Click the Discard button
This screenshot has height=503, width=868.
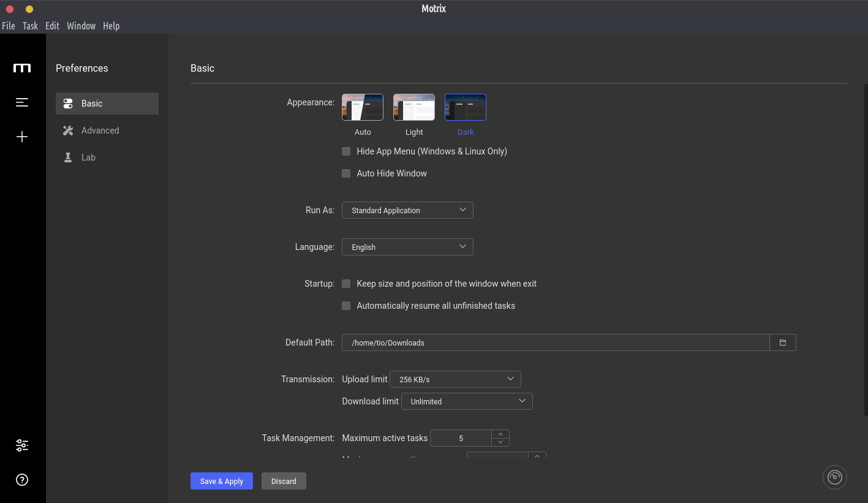[x=284, y=481]
